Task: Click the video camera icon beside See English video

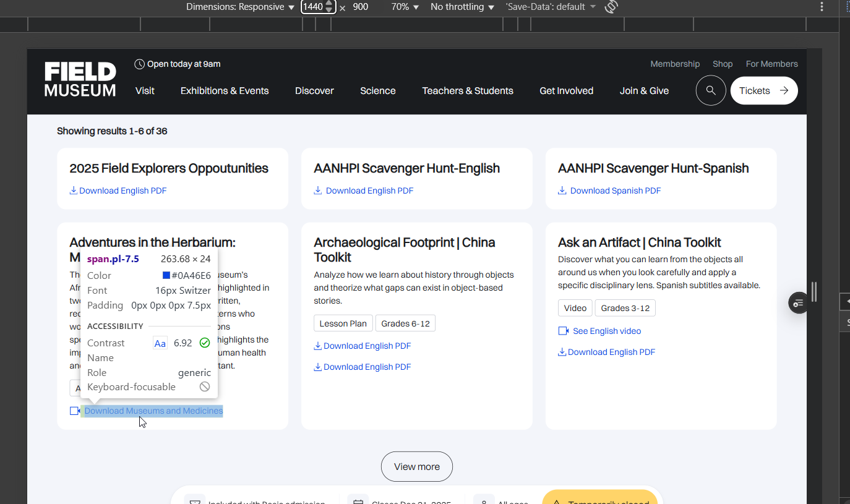Action: 563,331
